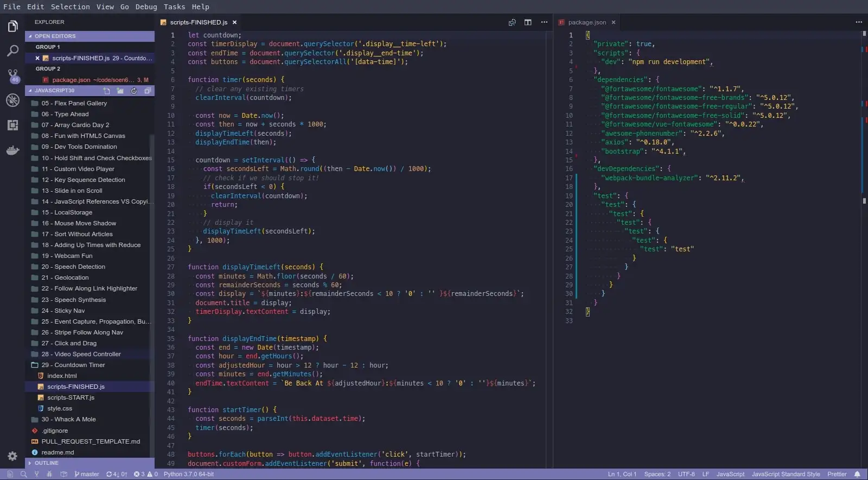Image resolution: width=868 pixels, height=480 pixels.
Task: Click the package box icon in status bar
Action: click(63, 474)
